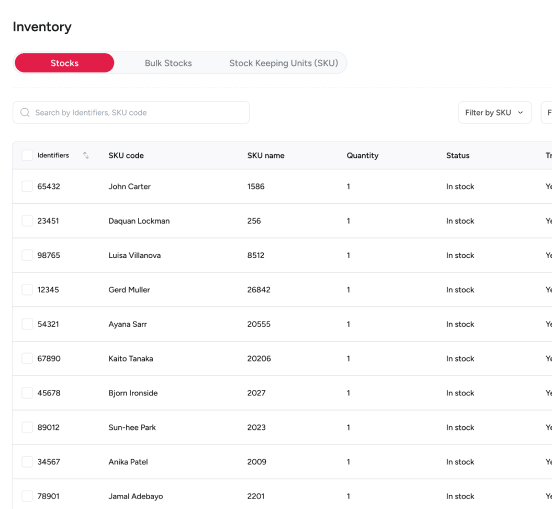Focus the Search by Identifiers field
The height and width of the screenshot is (509, 552).
(131, 113)
